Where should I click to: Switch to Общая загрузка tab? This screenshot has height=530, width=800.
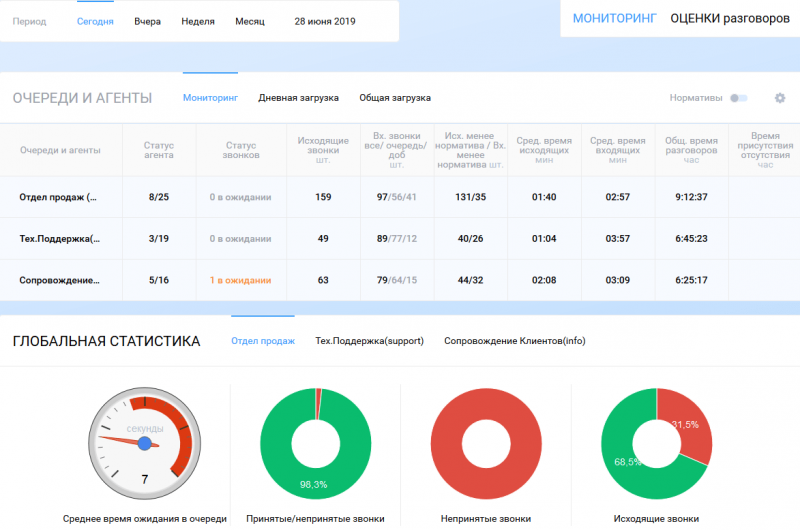pyautogui.click(x=395, y=98)
